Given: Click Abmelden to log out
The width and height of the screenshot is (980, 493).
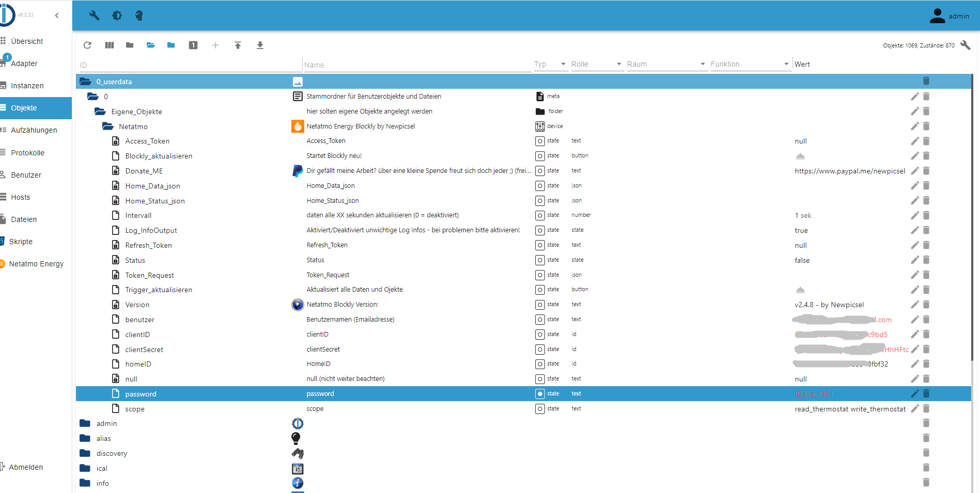Looking at the screenshot, I should [36, 467].
